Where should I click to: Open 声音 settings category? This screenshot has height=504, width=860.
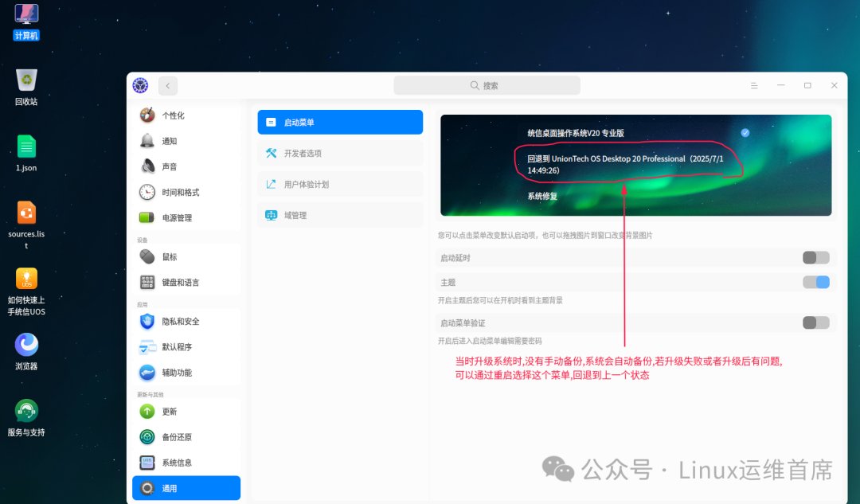pyautogui.click(x=186, y=166)
